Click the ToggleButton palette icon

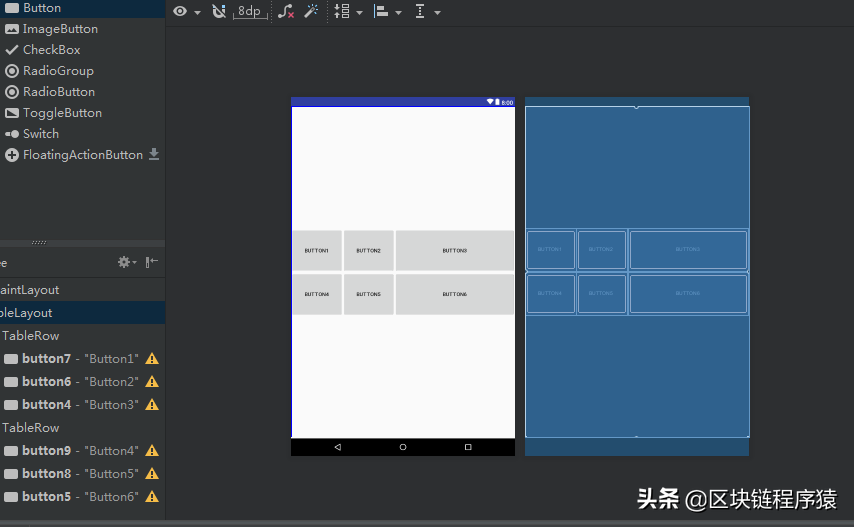click(11, 113)
